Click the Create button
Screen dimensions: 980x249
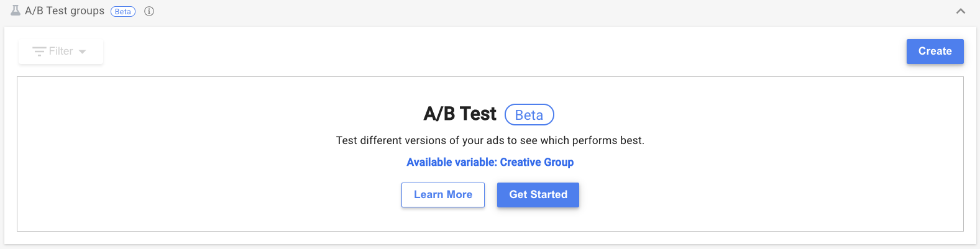coord(935,52)
